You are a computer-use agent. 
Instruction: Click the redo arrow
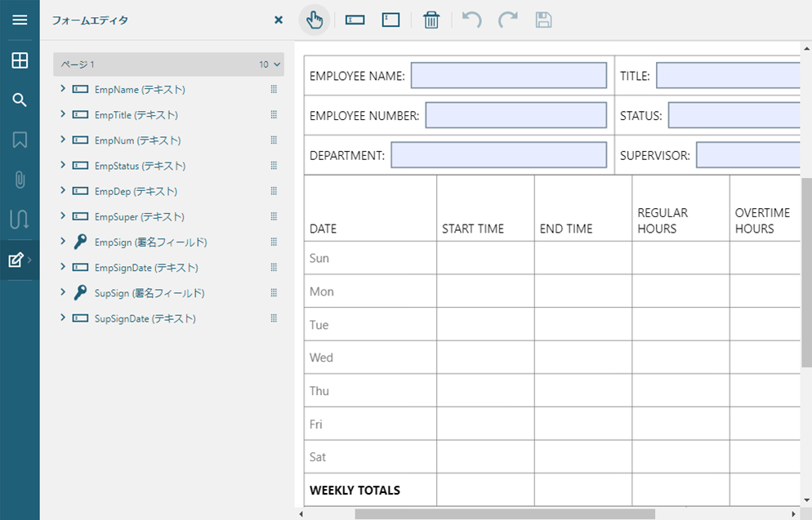click(508, 20)
